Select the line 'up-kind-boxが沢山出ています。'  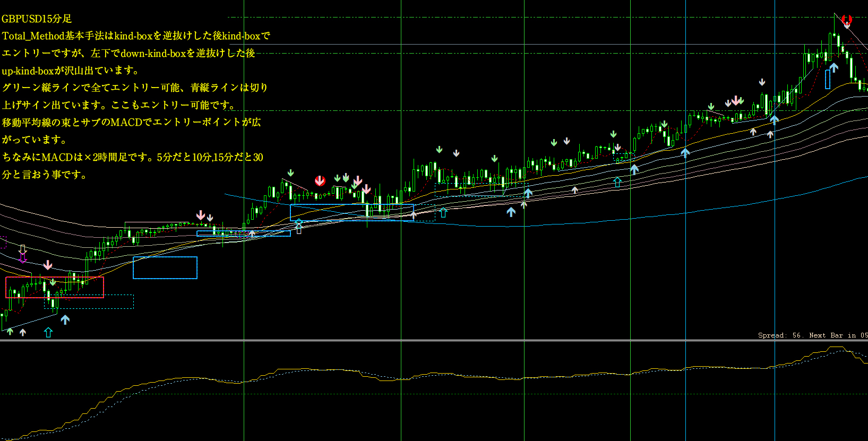[x=71, y=71]
